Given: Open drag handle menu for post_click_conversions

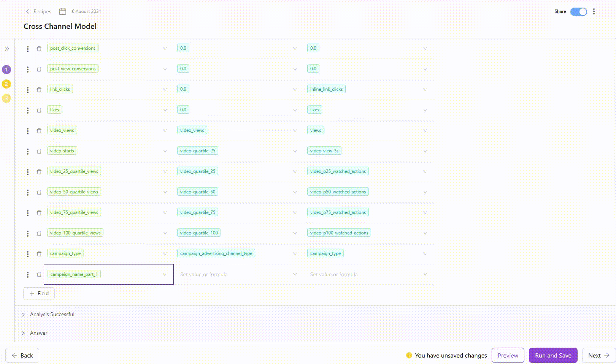Looking at the screenshot, I should pos(28,49).
